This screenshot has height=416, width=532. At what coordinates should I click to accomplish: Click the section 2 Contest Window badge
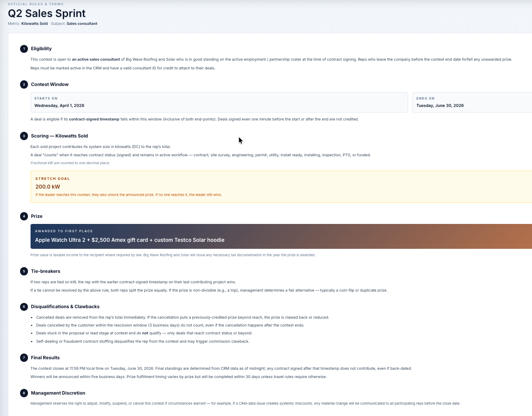coord(24,84)
